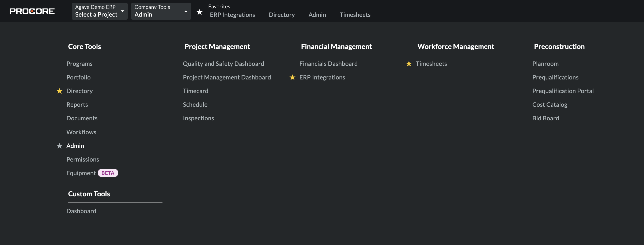Select Admin in the Core Tools list
The image size is (644, 245).
75,146
